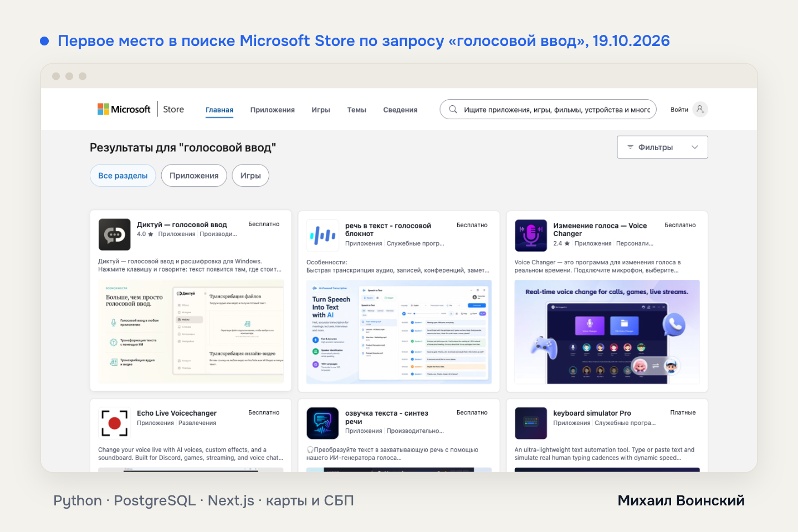Click the Бесплатно label on Диктуй card
Viewport: 798px width, 532px height.
coord(264,224)
